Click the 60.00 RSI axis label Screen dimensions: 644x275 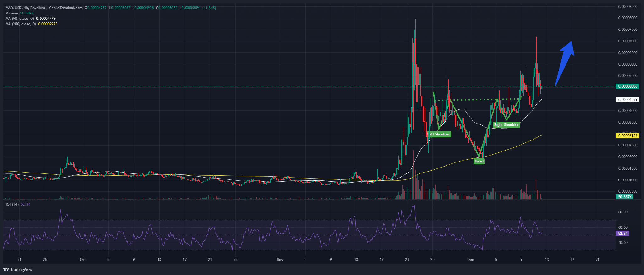point(623,228)
